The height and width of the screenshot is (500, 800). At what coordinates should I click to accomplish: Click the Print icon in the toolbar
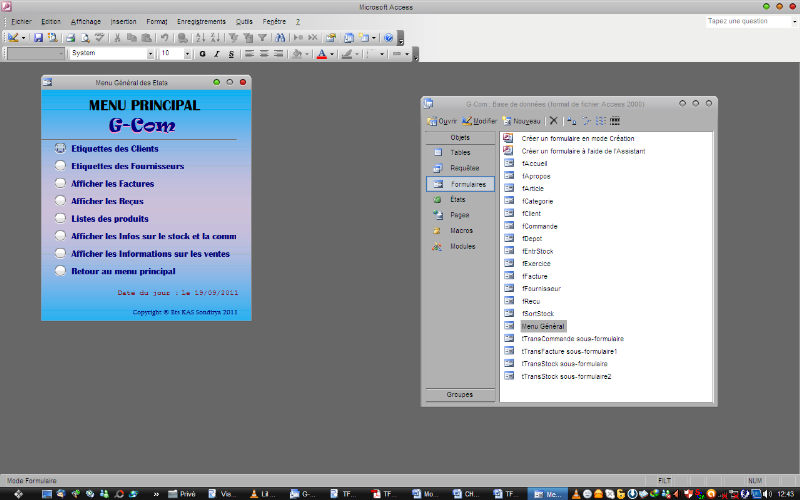(70, 37)
